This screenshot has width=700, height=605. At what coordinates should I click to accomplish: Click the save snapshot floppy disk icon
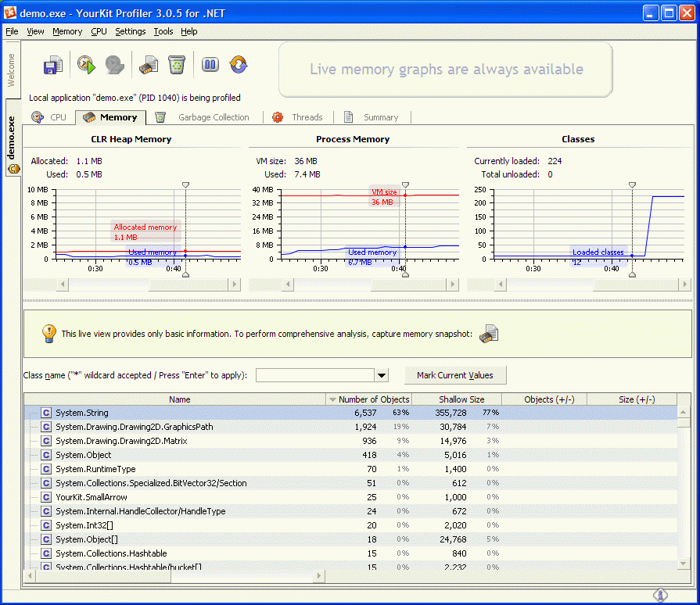point(53,65)
